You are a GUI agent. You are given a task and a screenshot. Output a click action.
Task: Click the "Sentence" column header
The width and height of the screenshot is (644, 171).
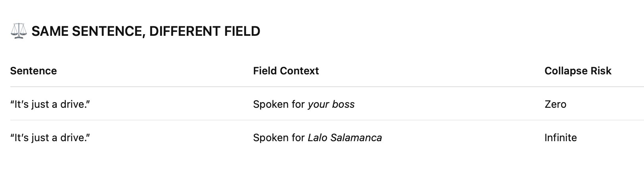pos(33,71)
